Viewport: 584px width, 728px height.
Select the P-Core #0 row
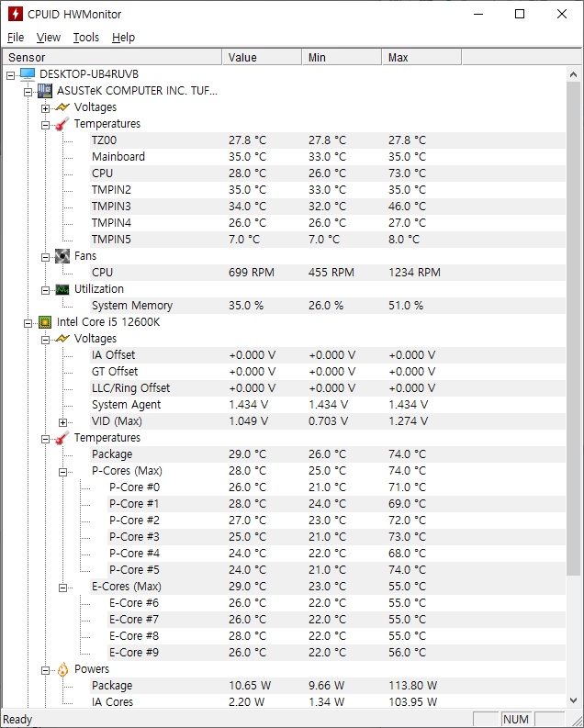(336, 487)
